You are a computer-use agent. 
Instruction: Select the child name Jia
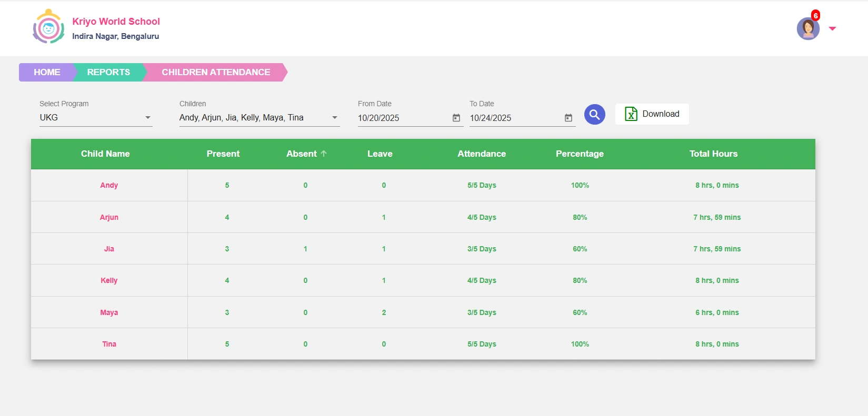click(x=109, y=249)
